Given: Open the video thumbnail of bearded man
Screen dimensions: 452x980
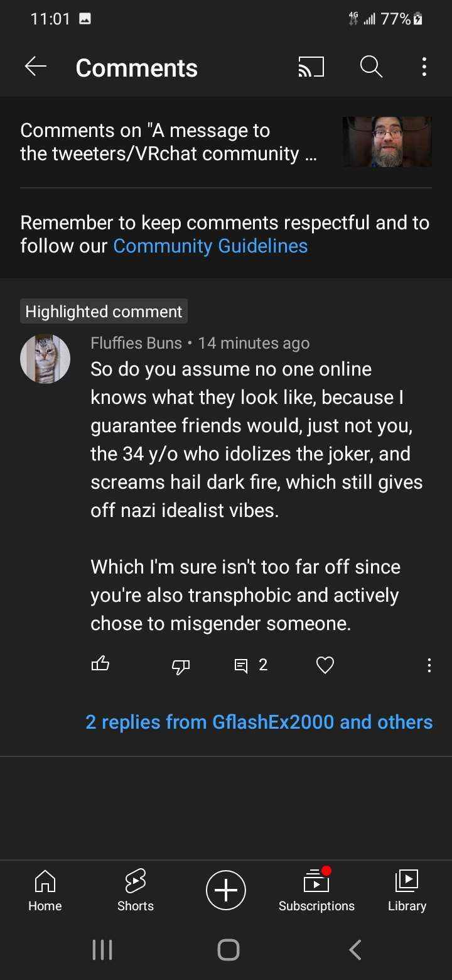Looking at the screenshot, I should (x=387, y=141).
